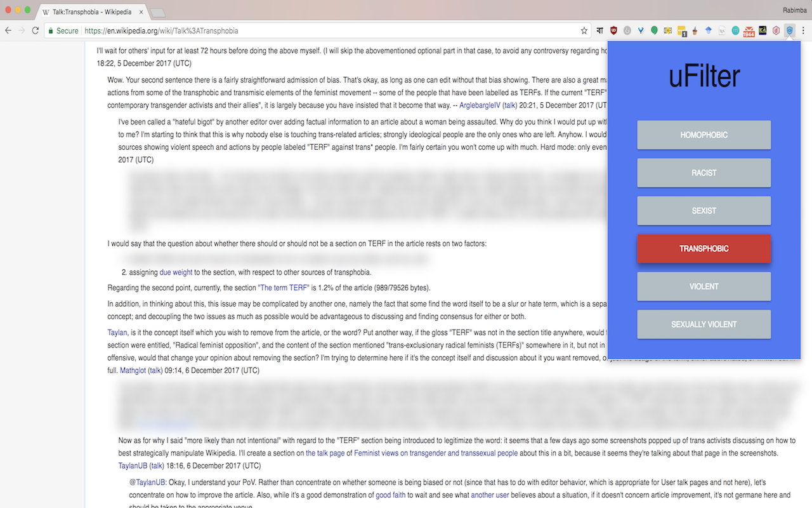View site info via the Secure lock

pos(63,30)
